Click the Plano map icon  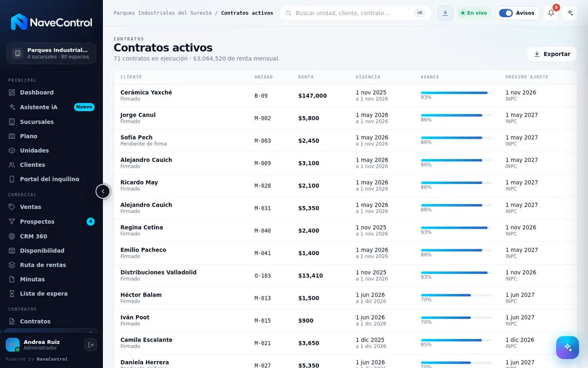click(x=12, y=136)
